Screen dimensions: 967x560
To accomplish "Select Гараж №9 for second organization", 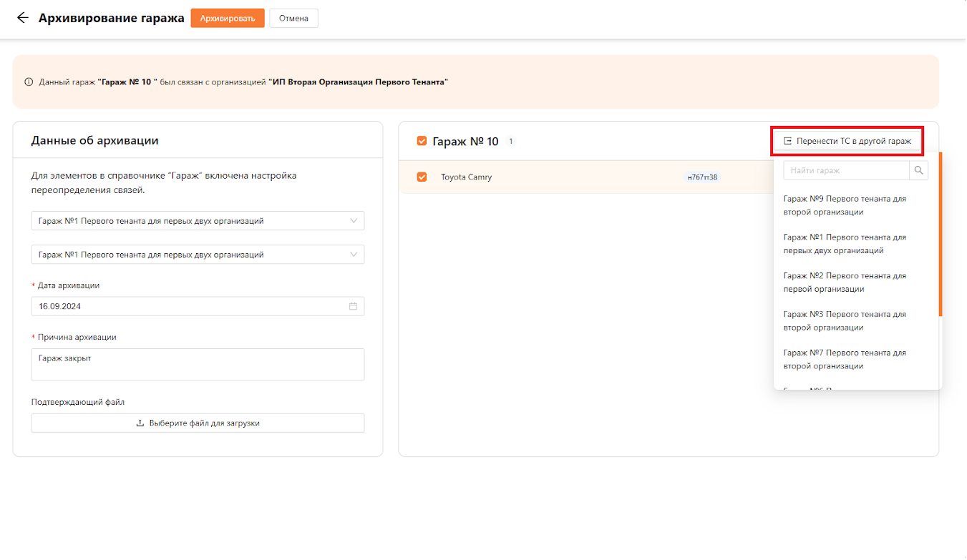I will tap(845, 205).
